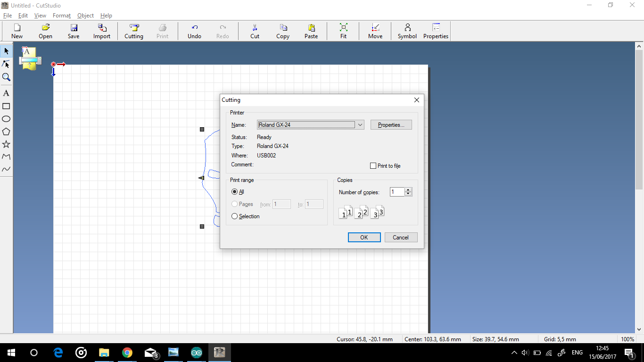The image size is (644, 362).
Task: Select the node edit tool
Action: pos(6,64)
